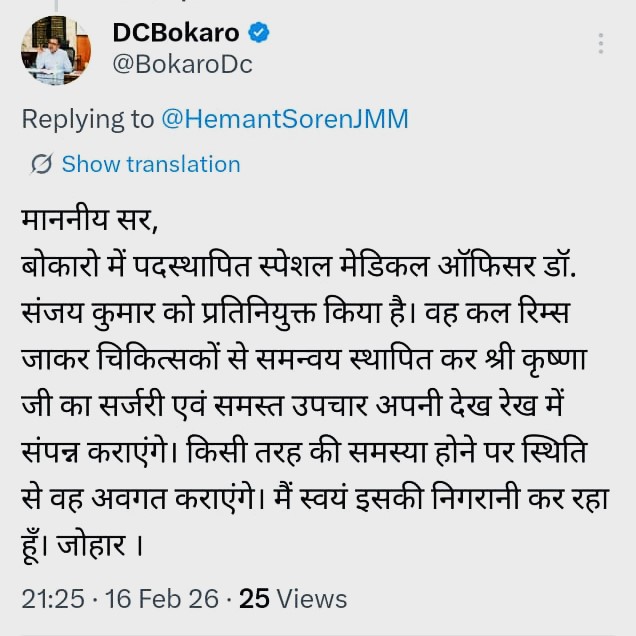The image size is (636, 636).
Task: Open the DCBokaro display name
Action: pyautogui.click(x=175, y=33)
